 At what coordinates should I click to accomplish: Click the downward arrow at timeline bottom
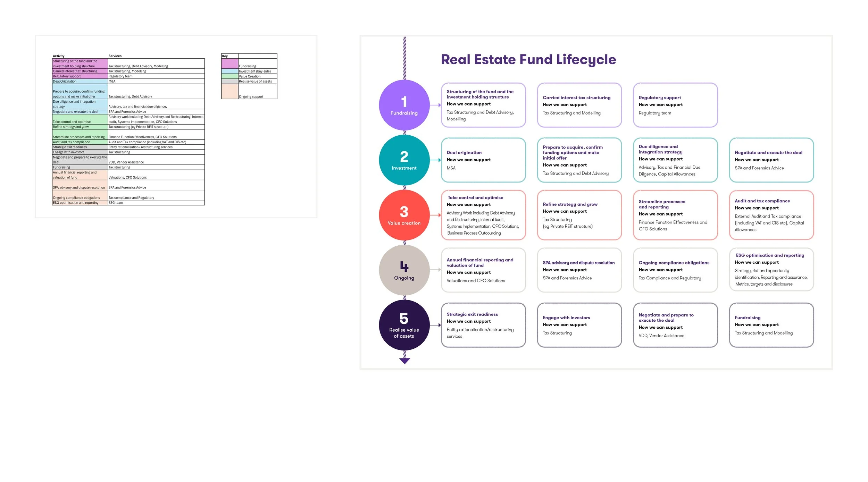coord(404,361)
